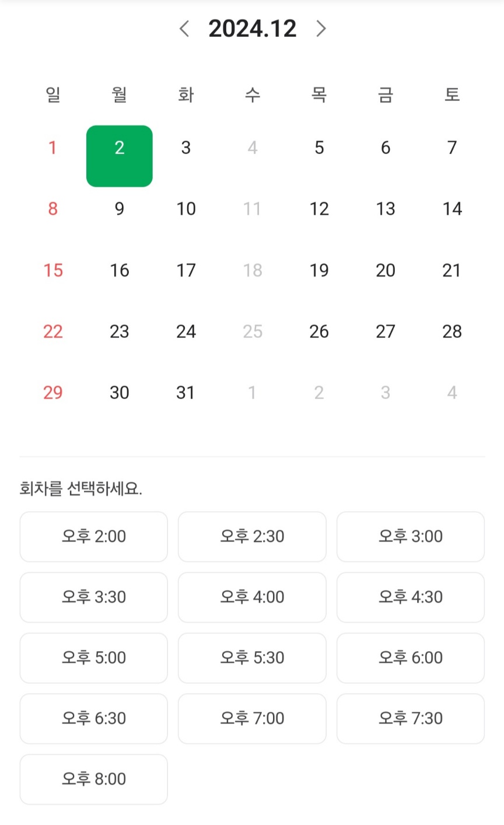Go to the next month arrow
Viewport: 504px width, 825px height.
321,29
